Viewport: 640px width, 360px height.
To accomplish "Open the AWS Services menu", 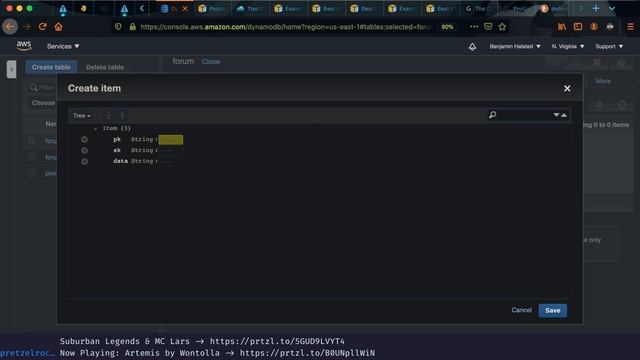I will coord(63,47).
